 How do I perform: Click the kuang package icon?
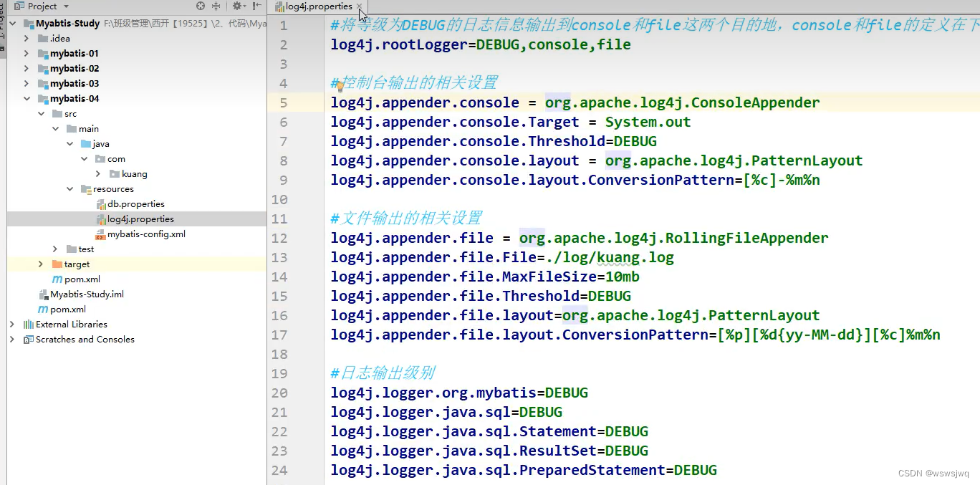pos(115,173)
